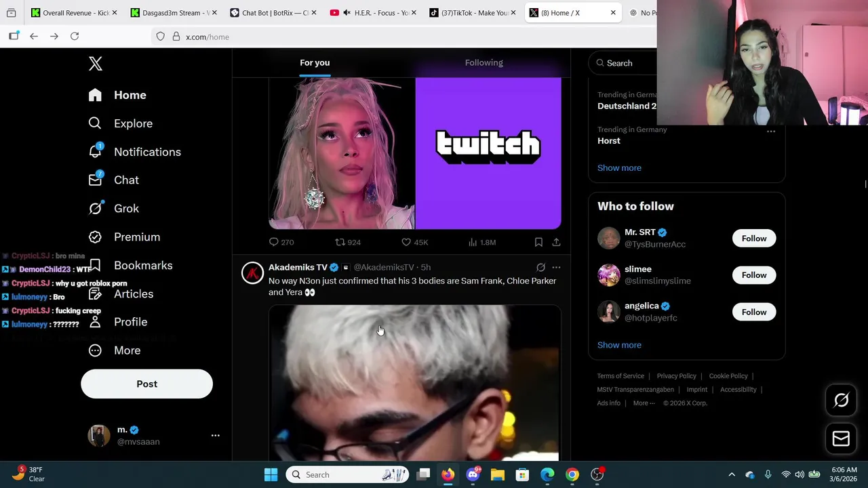Open Akademiks TV profile avatar
Viewport: 868px width, 488px height.
coord(252,272)
